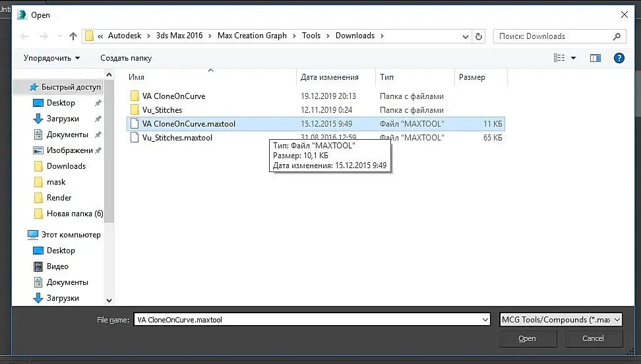Click the Vu_Stitches.maxtool file icon
This screenshot has width=641, height=364.
tap(135, 138)
